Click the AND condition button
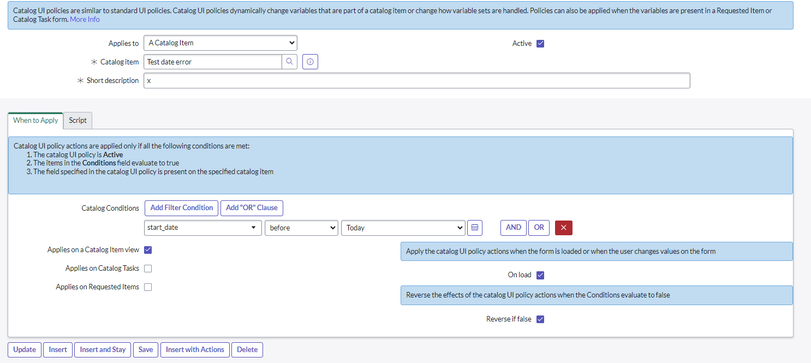 pyautogui.click(x=514, y=228)
